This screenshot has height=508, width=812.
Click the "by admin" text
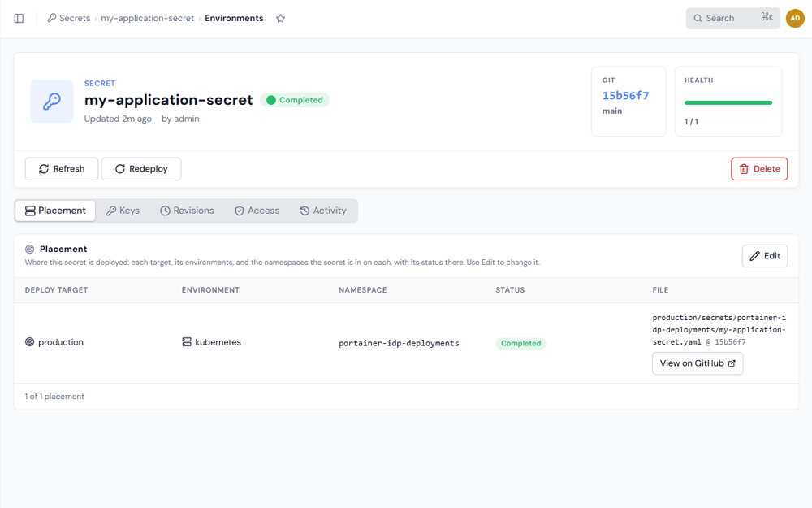pos(180,119)
